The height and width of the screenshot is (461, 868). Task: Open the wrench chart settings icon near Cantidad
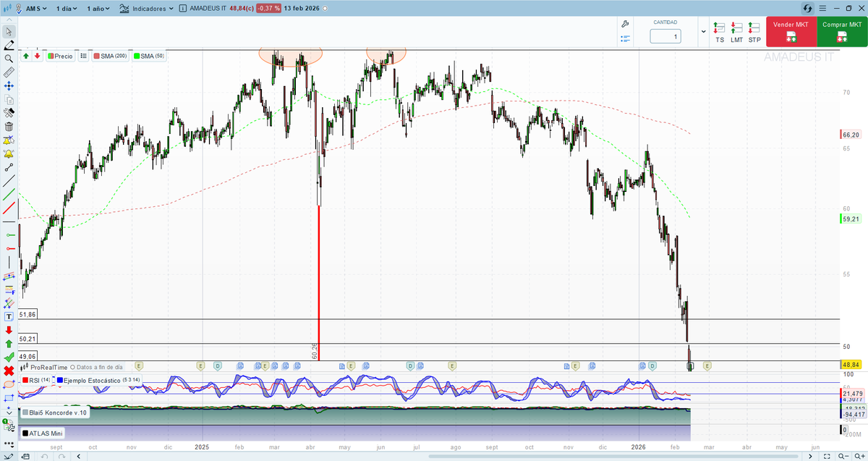[x=626, y=24]
